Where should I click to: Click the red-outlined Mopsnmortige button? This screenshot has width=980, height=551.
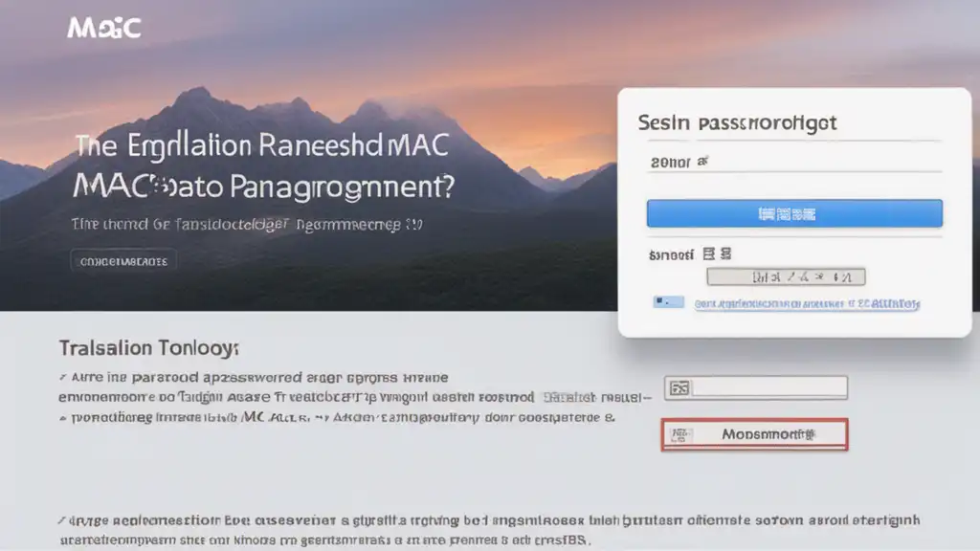755,434
